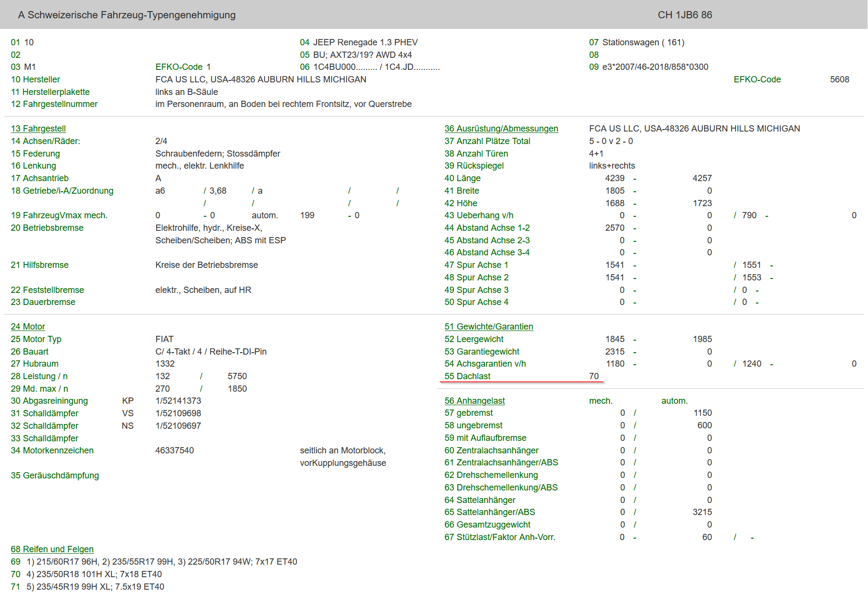Click the '52 Leergewicht' label
The height and width of the screenshot is (595, 868).
pos(474,339)
